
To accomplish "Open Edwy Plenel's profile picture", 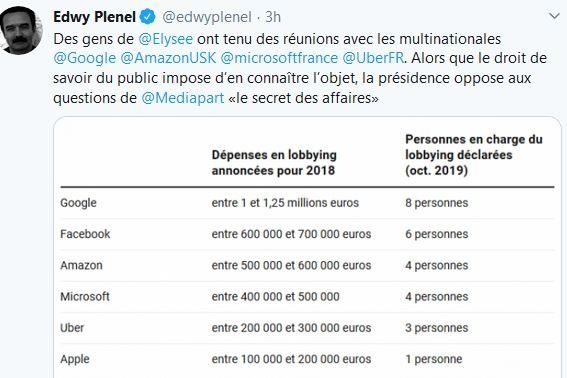I will pyautogui.click(x=21, y=31).
